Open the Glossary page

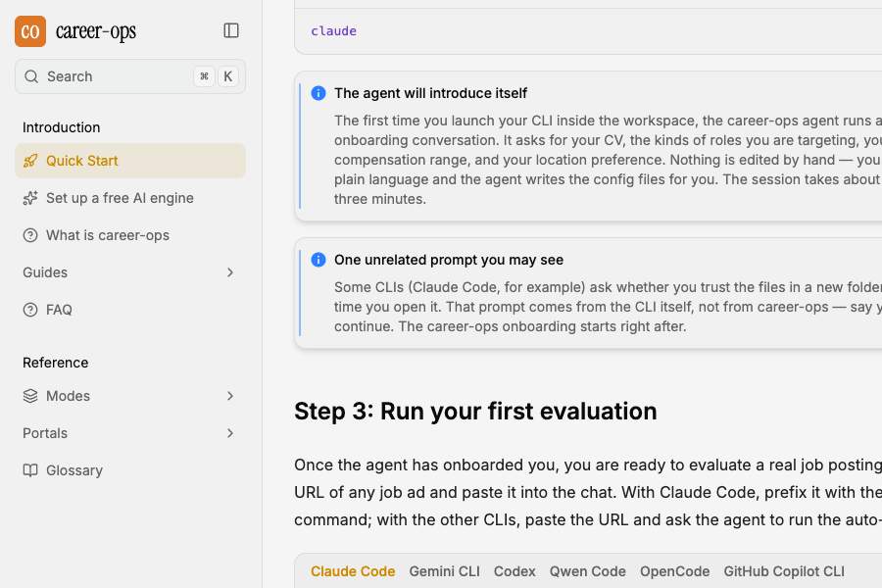pos(130,470)
